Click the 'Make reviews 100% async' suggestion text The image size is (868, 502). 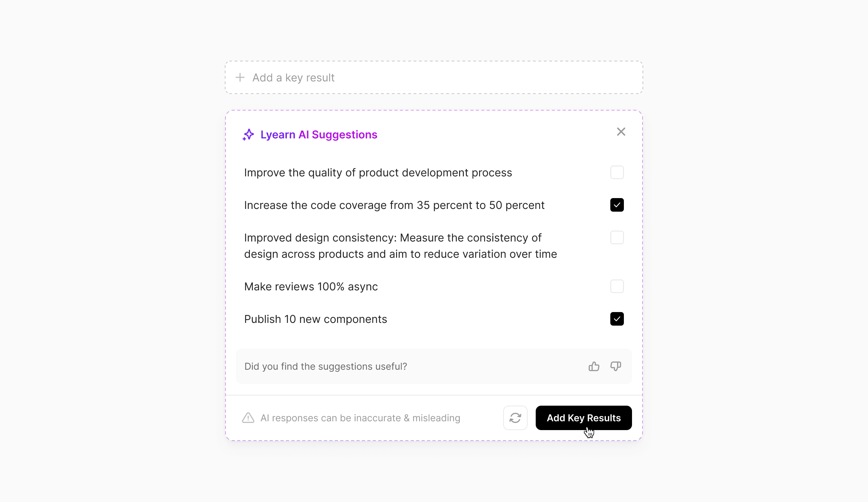click(x=311, y=287)
